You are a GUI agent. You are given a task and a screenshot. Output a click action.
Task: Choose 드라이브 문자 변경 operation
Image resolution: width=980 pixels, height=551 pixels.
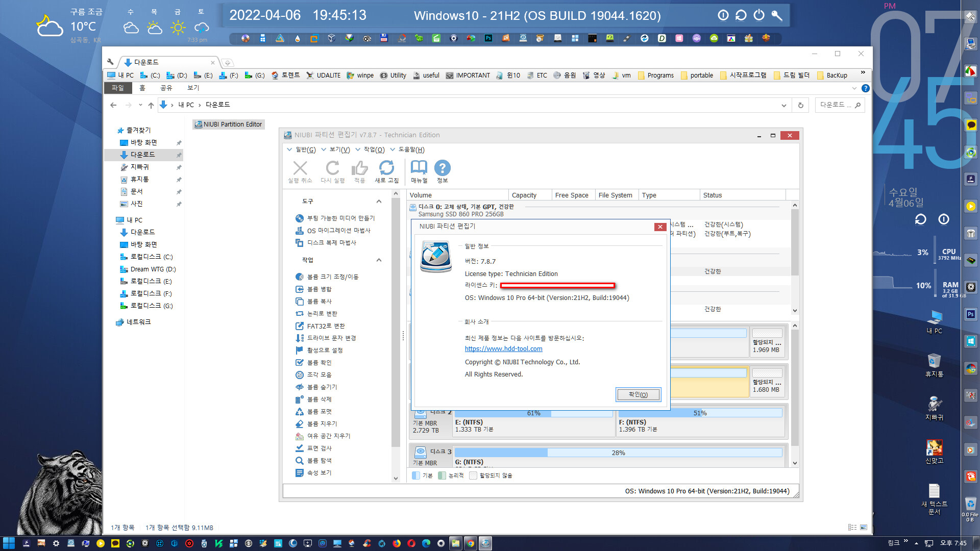[x=326, y=338]
